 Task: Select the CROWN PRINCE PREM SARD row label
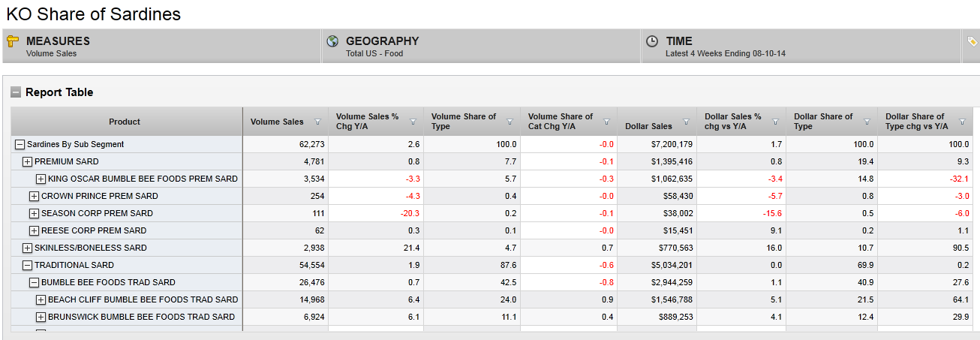point(99,196)
